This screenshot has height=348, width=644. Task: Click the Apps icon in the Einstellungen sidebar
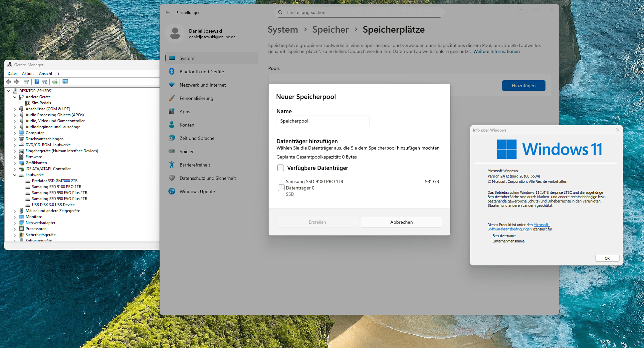[172, 111]
